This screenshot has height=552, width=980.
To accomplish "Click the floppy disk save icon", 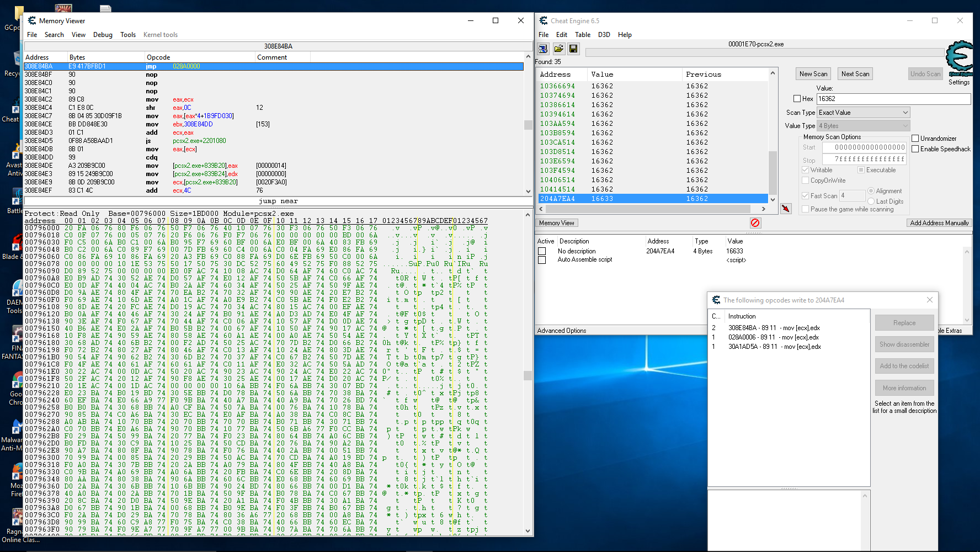I will point(573,49).
